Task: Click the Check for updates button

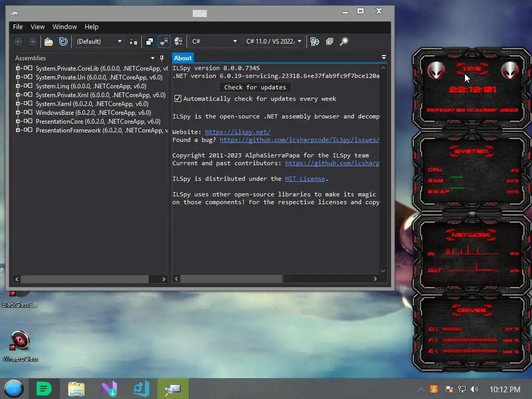Action: click(x=255, y=87)
